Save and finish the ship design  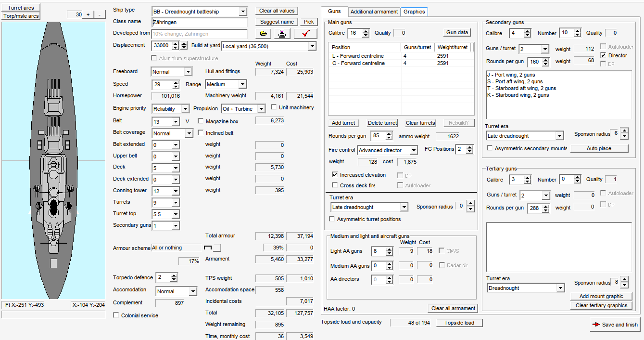pyautogui.click(x=615, y=325)
